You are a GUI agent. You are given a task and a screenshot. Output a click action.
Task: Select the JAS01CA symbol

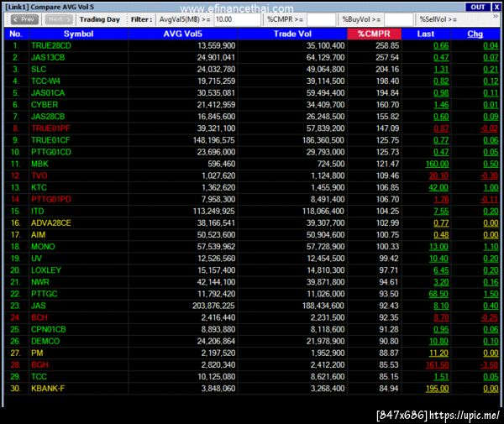[x=48, y=93]
